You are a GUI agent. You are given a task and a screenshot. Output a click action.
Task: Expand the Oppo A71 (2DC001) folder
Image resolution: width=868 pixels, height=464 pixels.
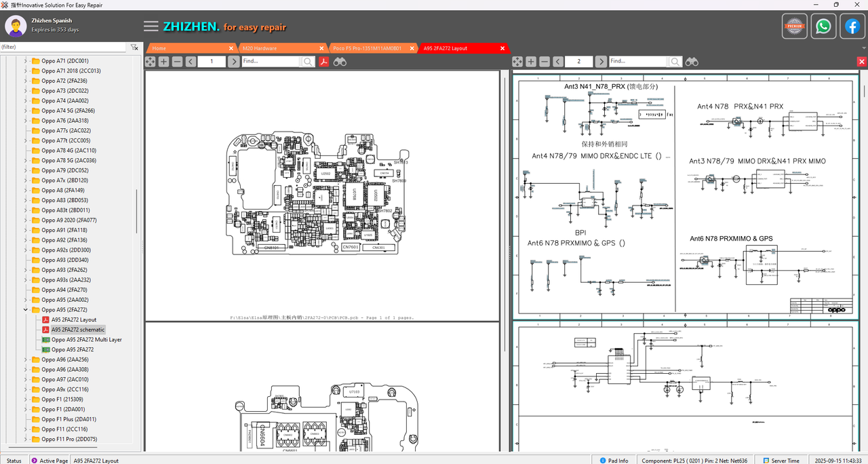[x=26, y=61]
